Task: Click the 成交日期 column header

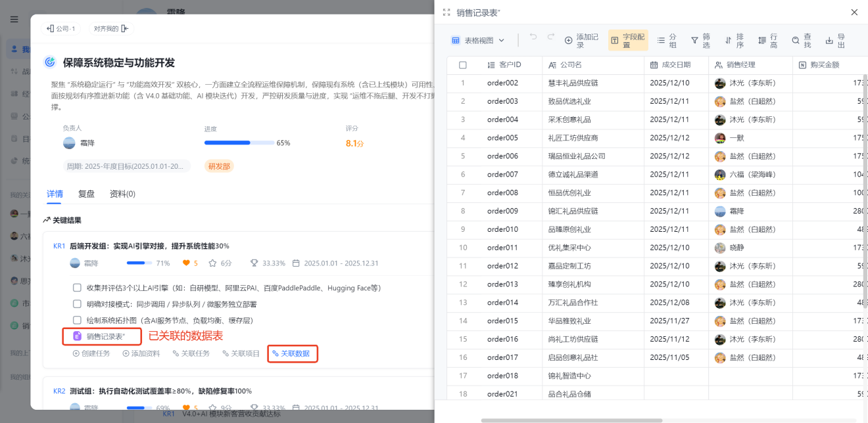Action: click(x=676, y=65)
